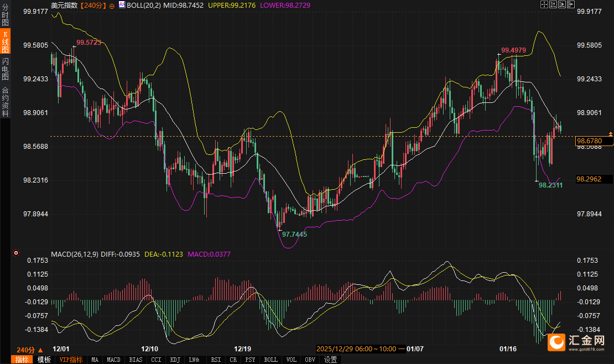Select the 模板 tab
This screenshot has width=614, height=364.
tap(44, 360)
